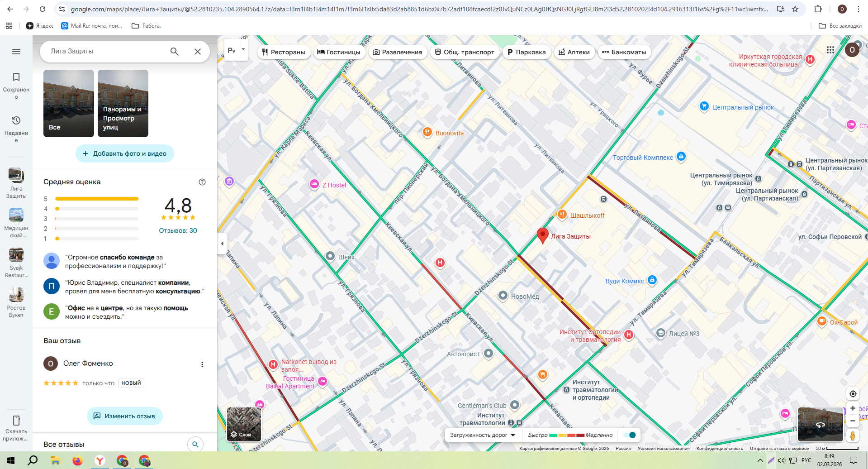868x469 pixels.
Task: Click the Изменить отзыв button
Action: pos(125,416)
